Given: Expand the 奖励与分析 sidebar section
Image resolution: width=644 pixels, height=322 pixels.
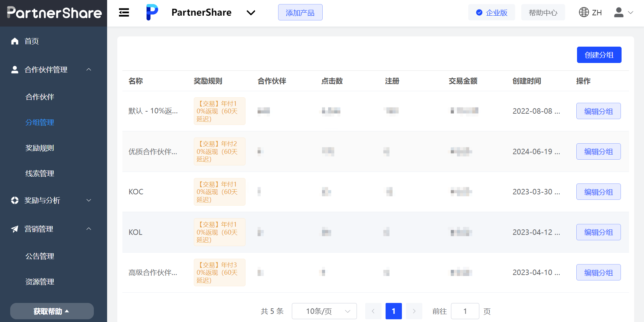Looking at the screenshot, I should tap(89, 200).
